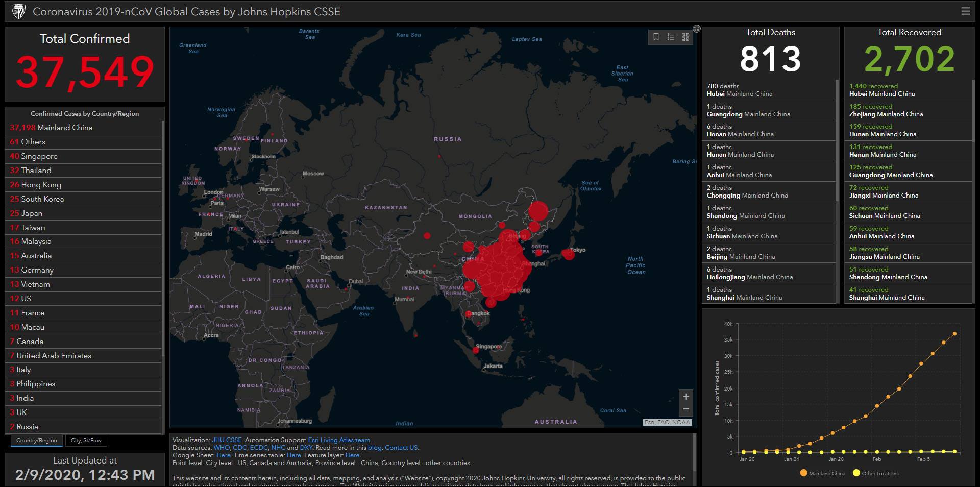Select the 61 Others row
Image resolution: width=980 pixels, height=487 pixels.
83,142
